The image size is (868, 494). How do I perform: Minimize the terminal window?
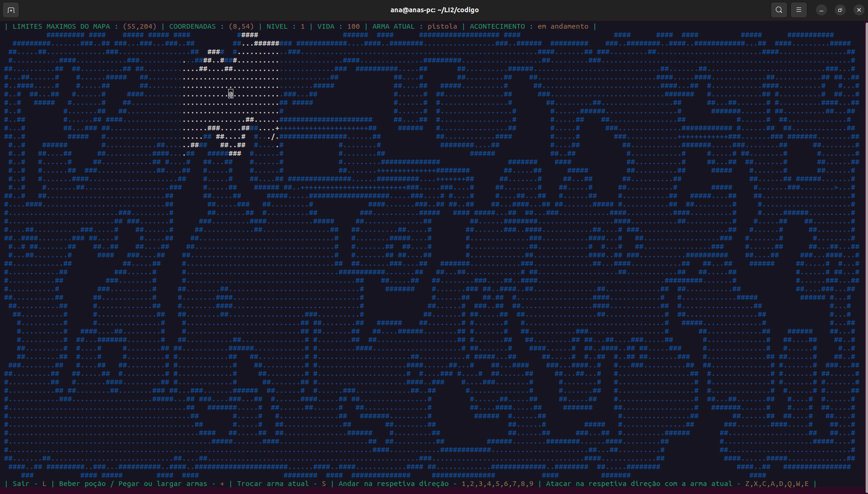[x=821, y=10]
